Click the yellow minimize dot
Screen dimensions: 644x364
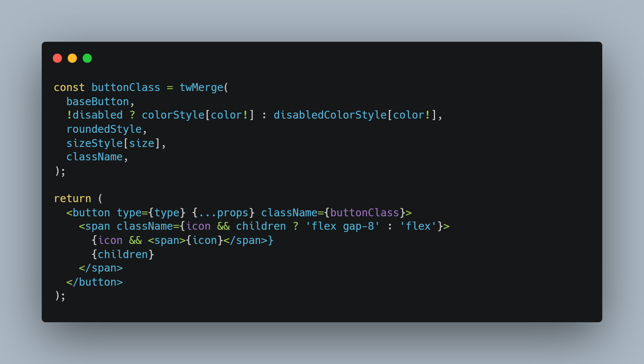(72, 58)
